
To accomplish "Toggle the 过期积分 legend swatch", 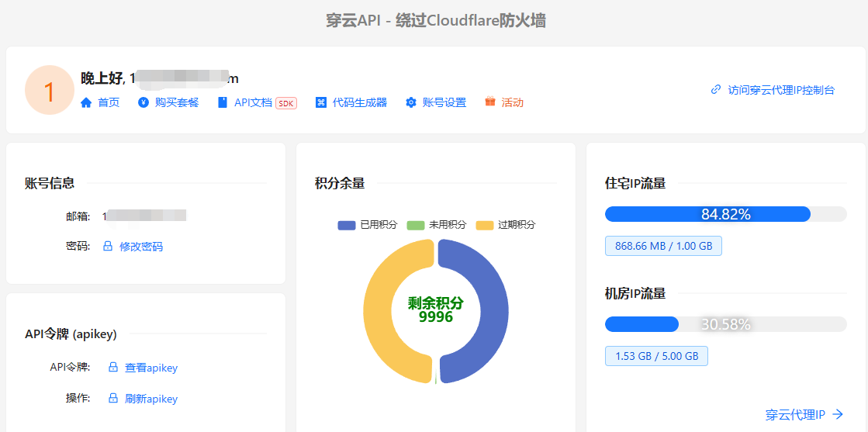I will coord(484,225).
